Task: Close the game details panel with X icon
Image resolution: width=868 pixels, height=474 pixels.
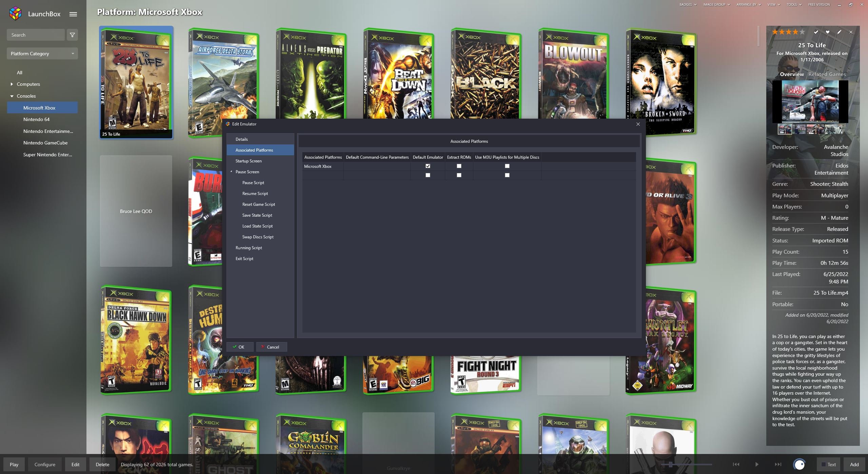Action: click(851, 32)
